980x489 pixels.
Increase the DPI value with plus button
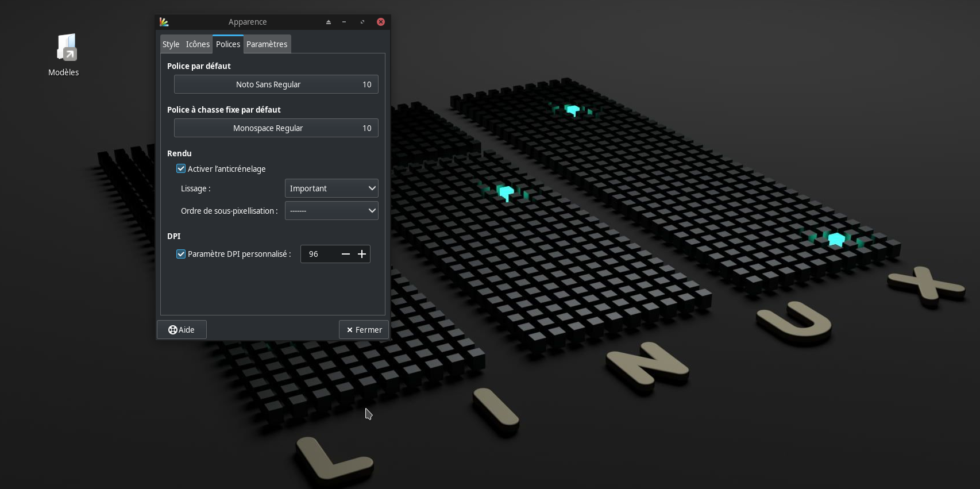362,254
